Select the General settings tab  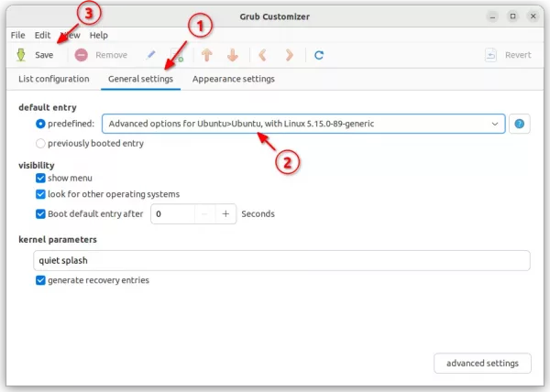(140, 79)
